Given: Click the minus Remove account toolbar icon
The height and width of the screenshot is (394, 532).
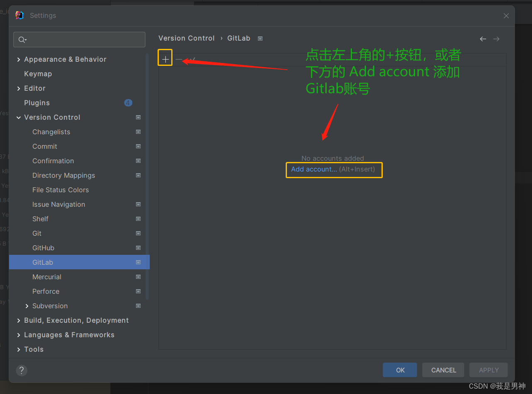Looking at the screenshot, I should 179,60.
